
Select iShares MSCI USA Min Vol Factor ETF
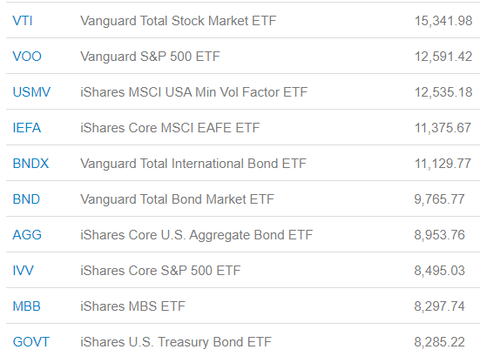[x=194, y=92]
